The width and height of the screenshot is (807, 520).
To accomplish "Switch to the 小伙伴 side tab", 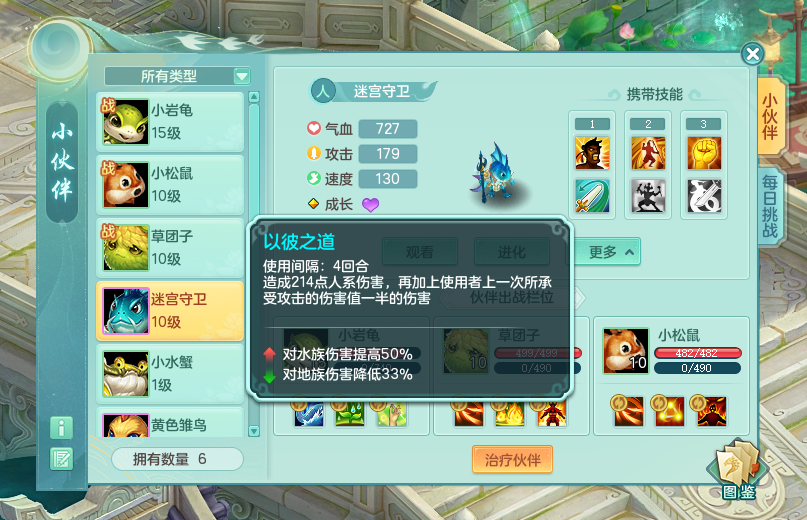I will (x=770, y=116).
